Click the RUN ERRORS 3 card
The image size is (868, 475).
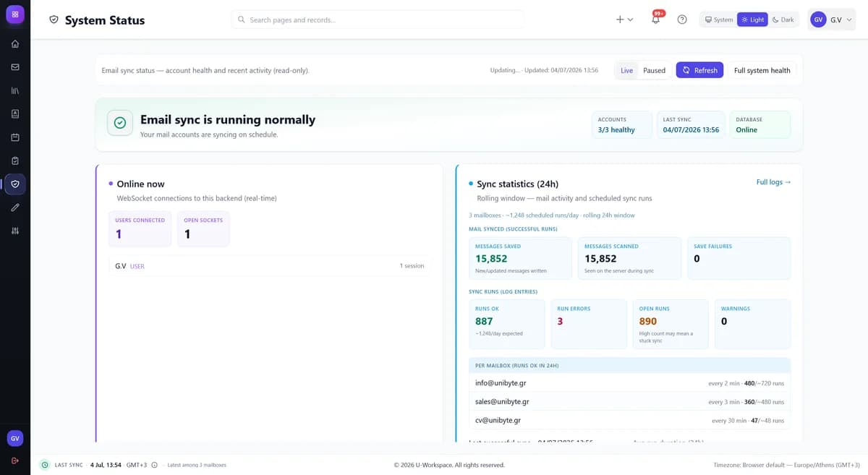point(589,325)
